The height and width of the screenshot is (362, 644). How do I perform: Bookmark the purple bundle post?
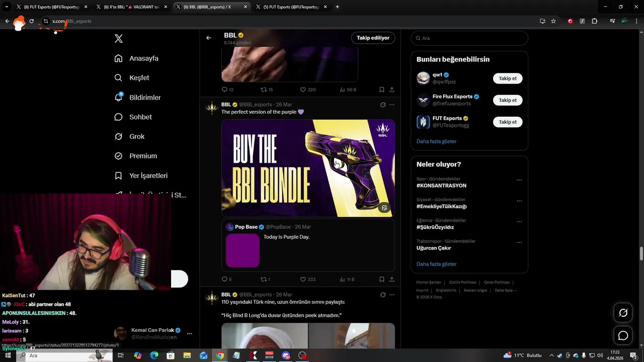pos(382,279)
